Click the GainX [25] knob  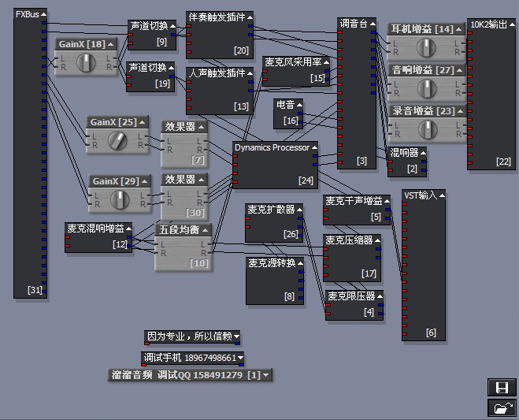pyautogui.click(x=119, y=142)
